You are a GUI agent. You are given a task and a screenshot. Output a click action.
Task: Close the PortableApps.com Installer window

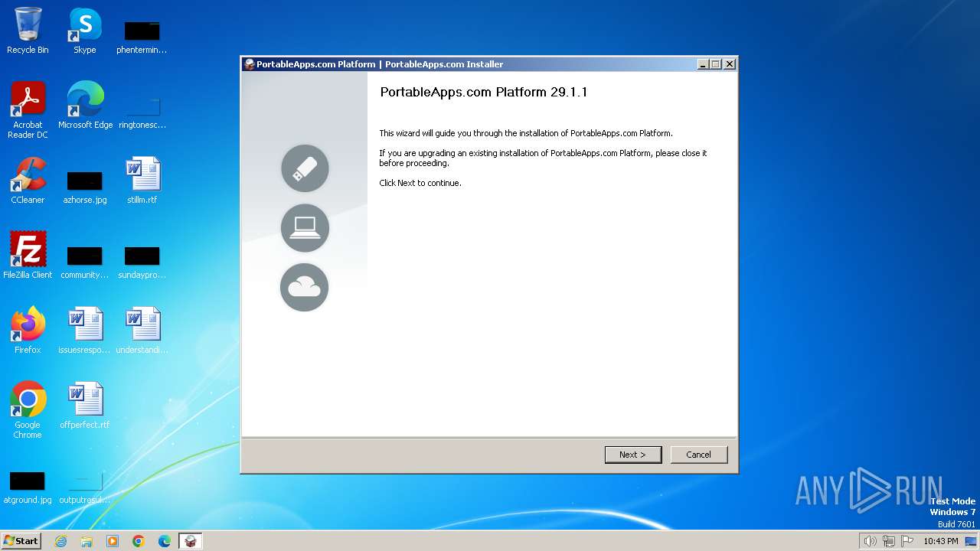tap(730, 64)
